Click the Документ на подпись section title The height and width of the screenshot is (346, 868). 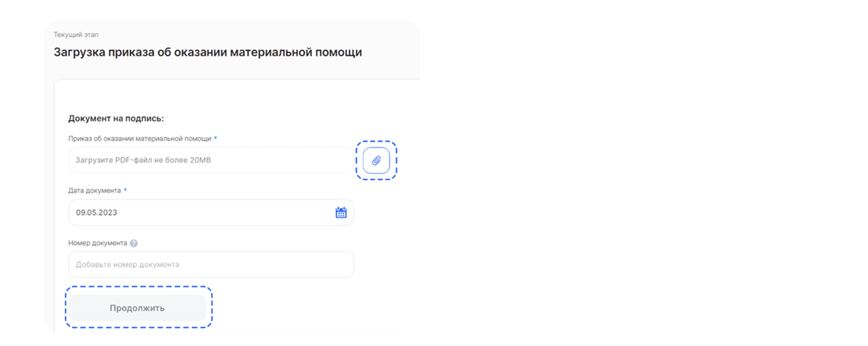[116, 118]
